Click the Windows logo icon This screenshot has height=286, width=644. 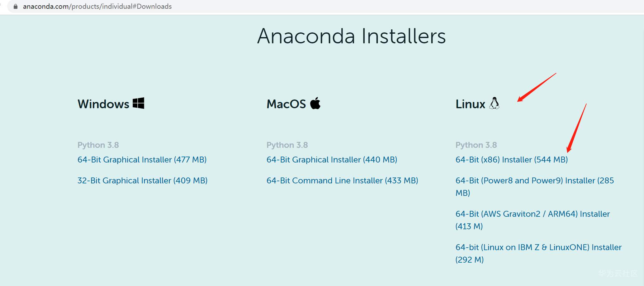click(x=138, y=103)
